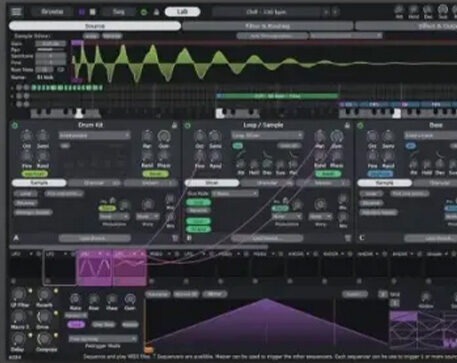Toggle the first green Slicer option button
The image size is (457, 363).
(198, 202)
